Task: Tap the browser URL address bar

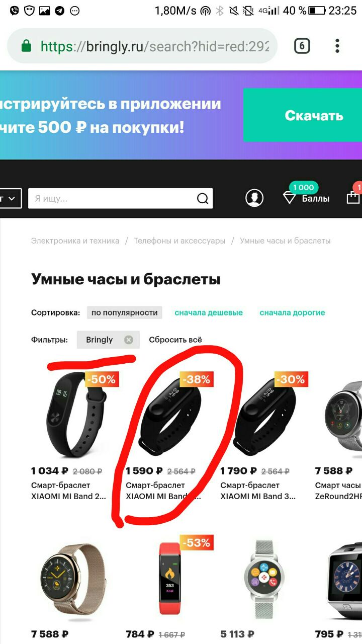Action: click(142, 46)
